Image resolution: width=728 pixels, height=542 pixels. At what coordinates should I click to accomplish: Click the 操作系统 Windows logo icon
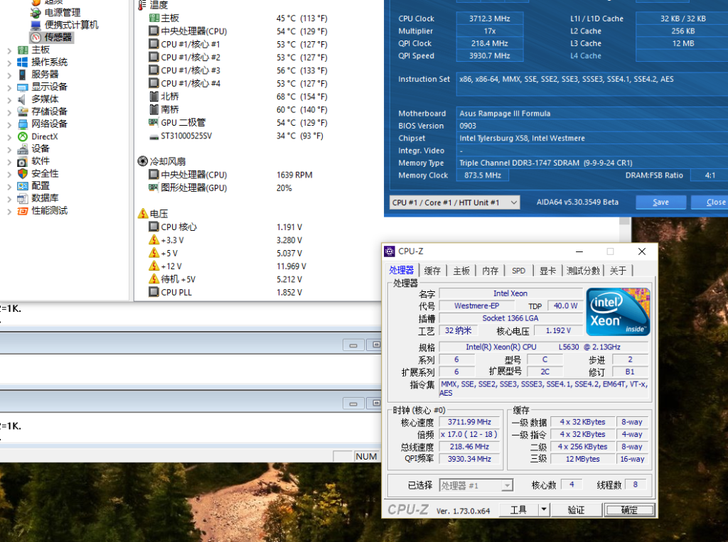(22, 62)
